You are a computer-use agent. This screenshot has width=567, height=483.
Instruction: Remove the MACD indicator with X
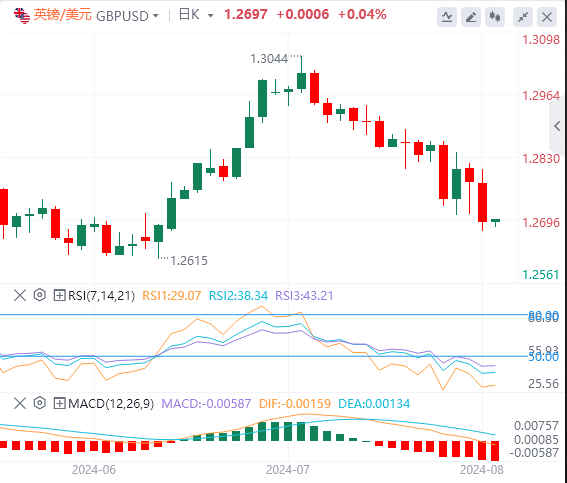[x=20, y=403]
